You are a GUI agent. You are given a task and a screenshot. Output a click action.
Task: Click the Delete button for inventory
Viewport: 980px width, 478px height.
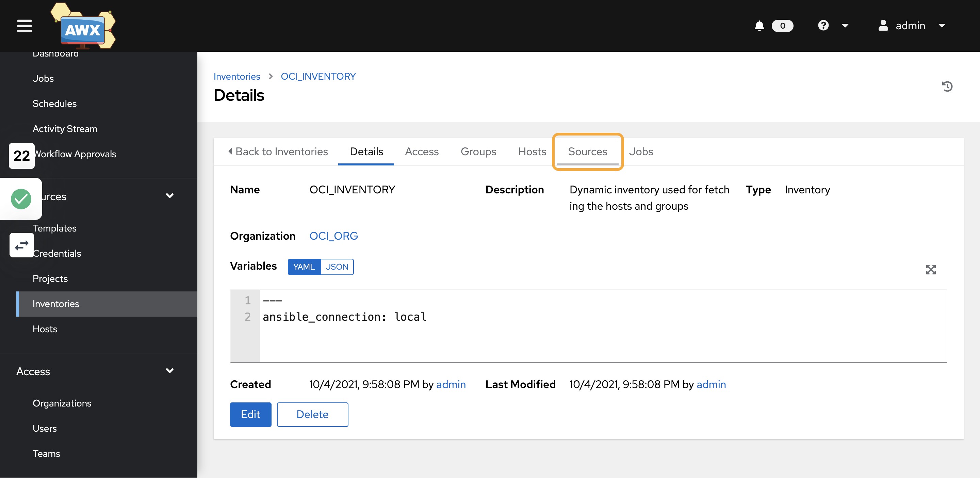coord(312,414)
